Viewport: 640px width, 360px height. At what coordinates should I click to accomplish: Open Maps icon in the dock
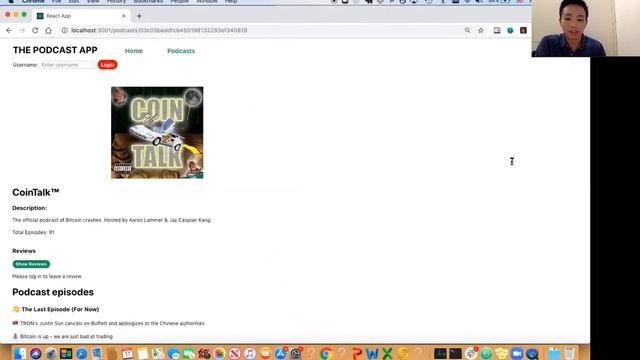(x=158, y=353)
